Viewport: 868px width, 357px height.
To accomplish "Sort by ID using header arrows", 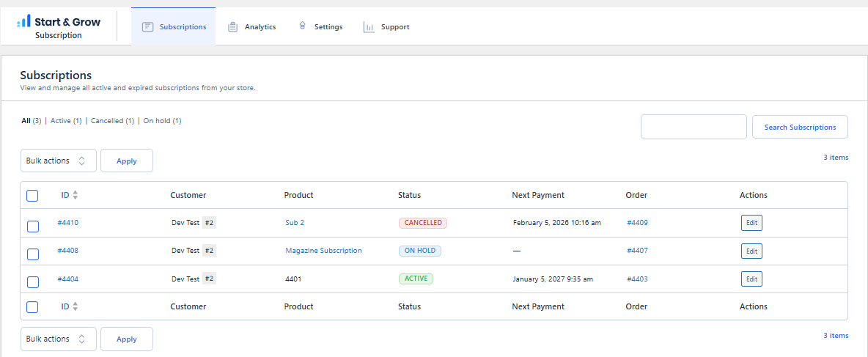I will [76, 195].
